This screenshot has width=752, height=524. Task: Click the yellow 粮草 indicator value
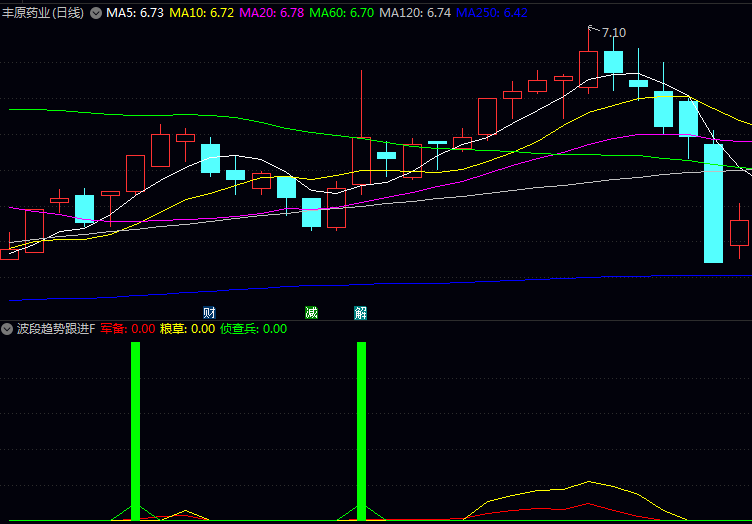pos(188,328)
